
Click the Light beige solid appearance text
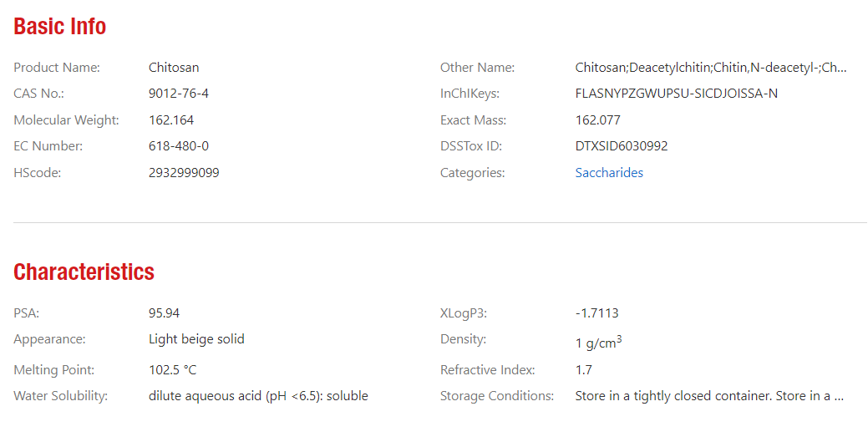point(196,339)
